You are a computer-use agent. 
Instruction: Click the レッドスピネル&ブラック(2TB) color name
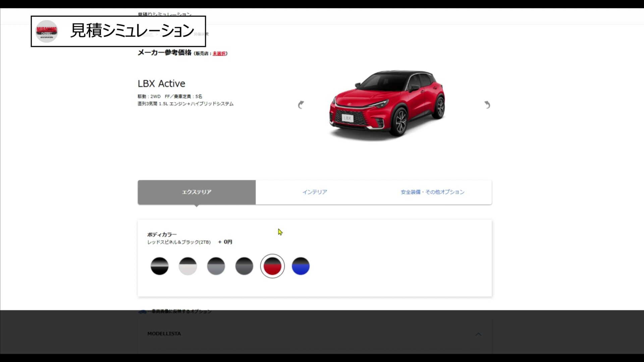(179, 242)
